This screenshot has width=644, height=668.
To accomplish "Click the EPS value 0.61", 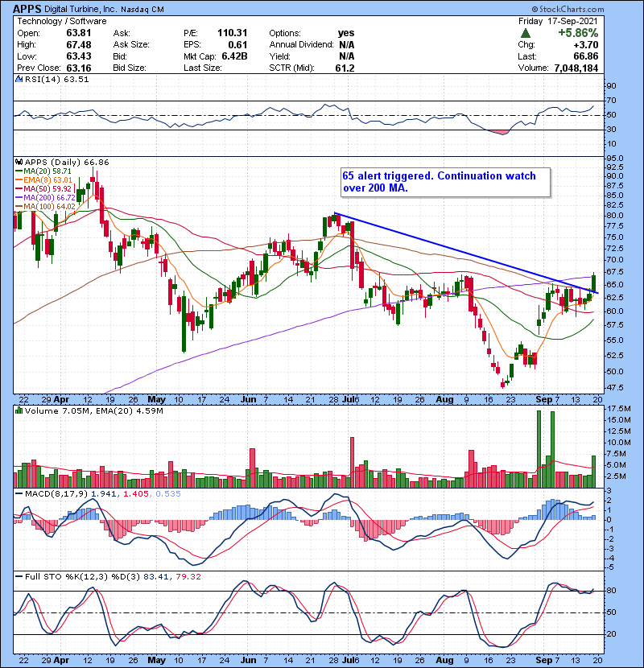I will pyautogui.click(x=237, y=44).
